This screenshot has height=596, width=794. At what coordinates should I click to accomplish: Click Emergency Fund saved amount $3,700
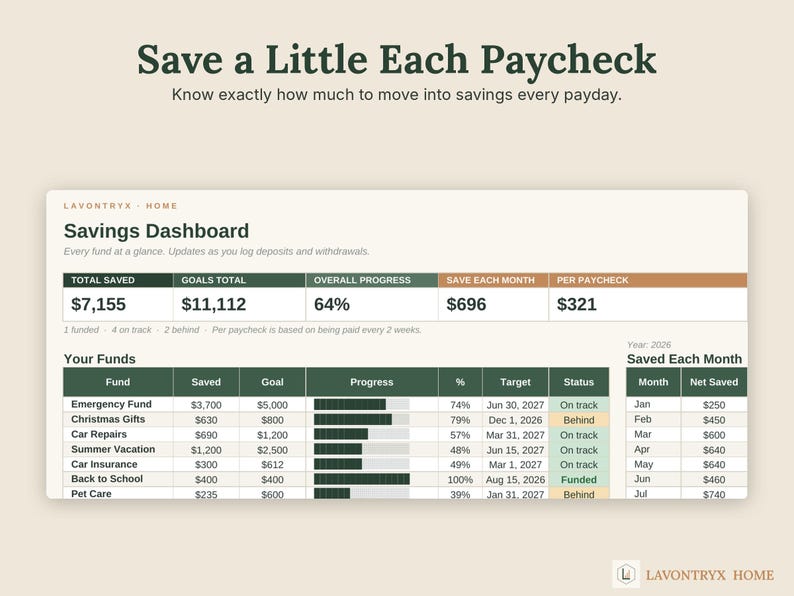[x=206, y=405]
